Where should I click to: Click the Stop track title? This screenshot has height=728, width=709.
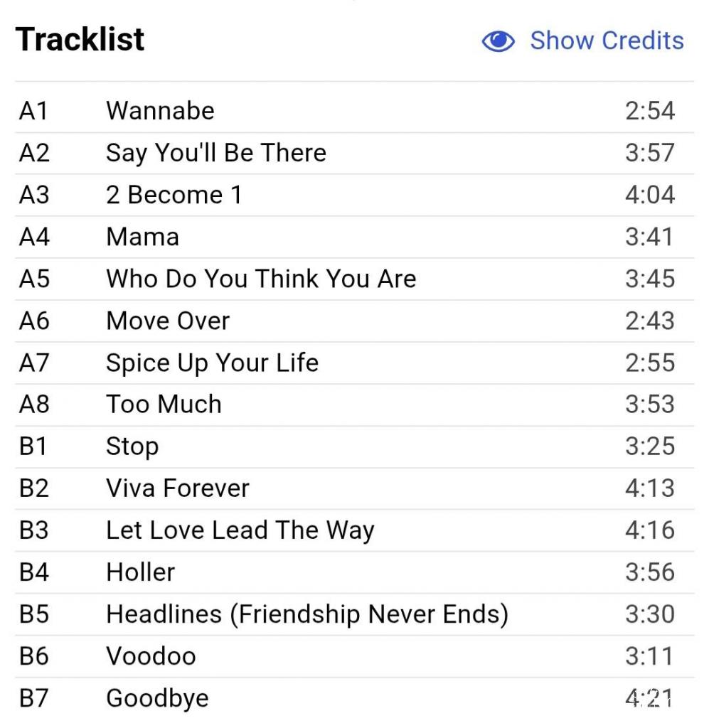132,446
